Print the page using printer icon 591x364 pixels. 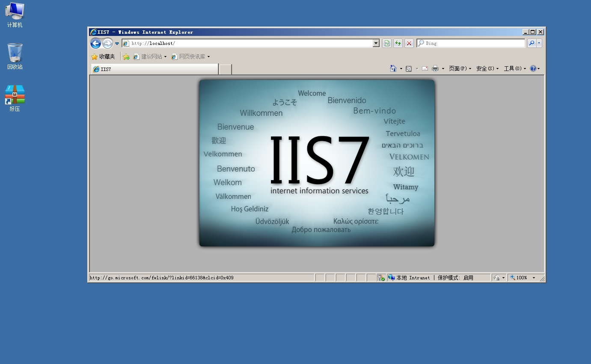coord(435,68)
